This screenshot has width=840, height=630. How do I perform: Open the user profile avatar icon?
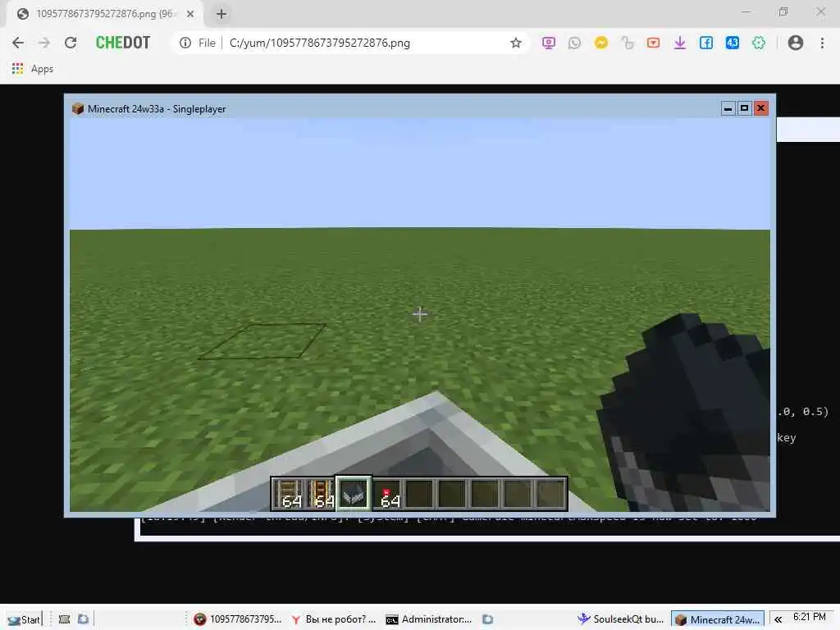[x=796, y=43]
